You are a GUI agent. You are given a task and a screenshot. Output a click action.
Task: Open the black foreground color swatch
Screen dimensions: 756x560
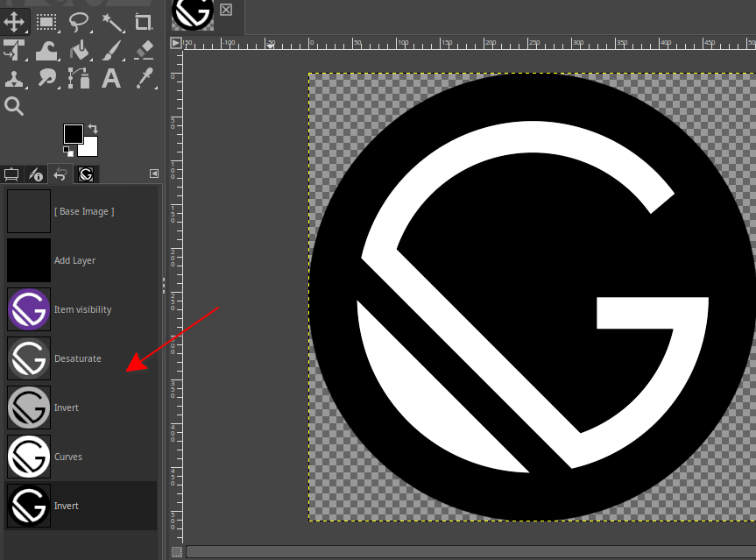(74, 134)
